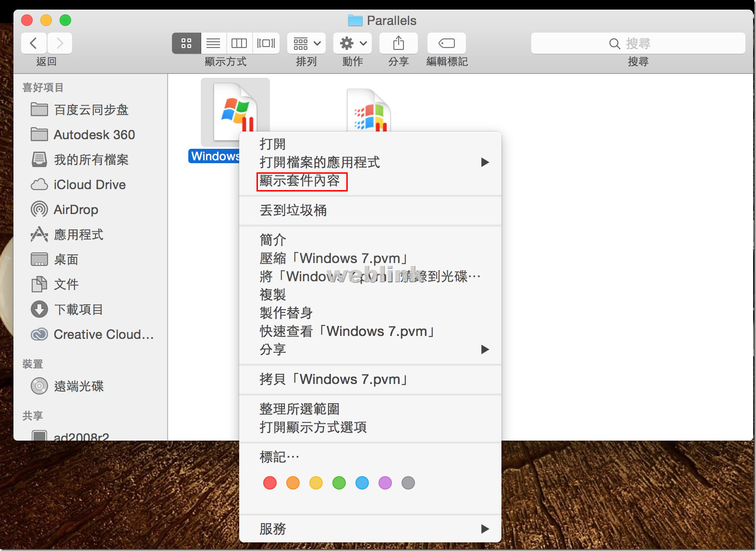Go back with the left arrow button

[34, 43]
